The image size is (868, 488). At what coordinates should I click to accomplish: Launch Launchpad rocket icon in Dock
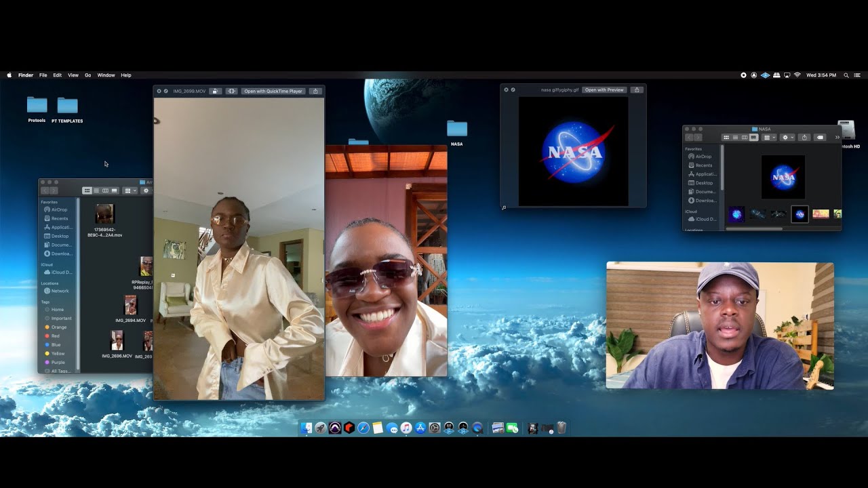point(321,428)
